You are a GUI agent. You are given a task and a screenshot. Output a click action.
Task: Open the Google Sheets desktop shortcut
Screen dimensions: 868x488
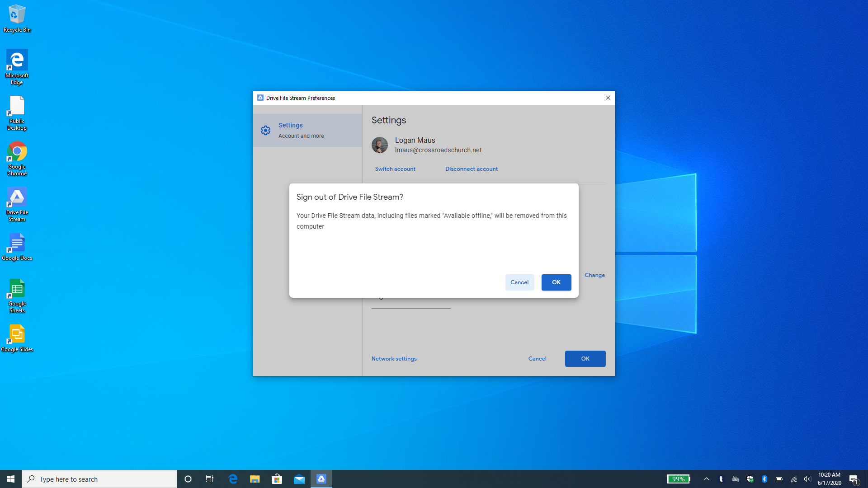pyautogui.click(x=17, y=296)
